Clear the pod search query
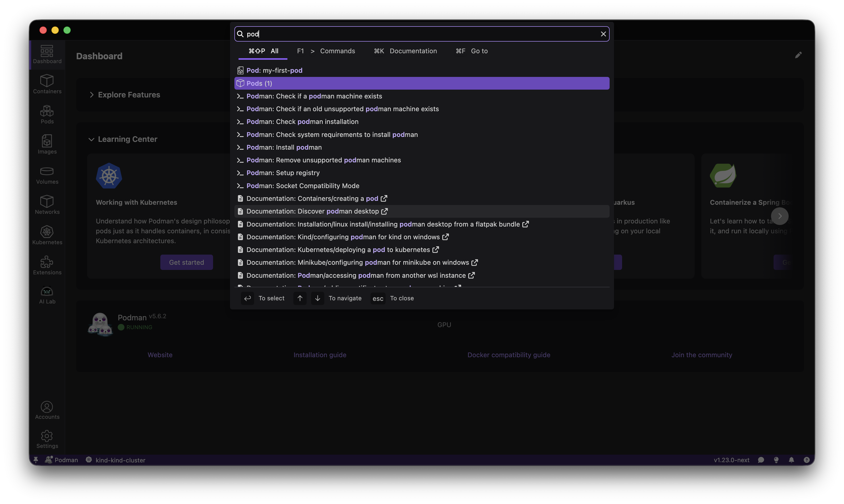 point(603,34)
